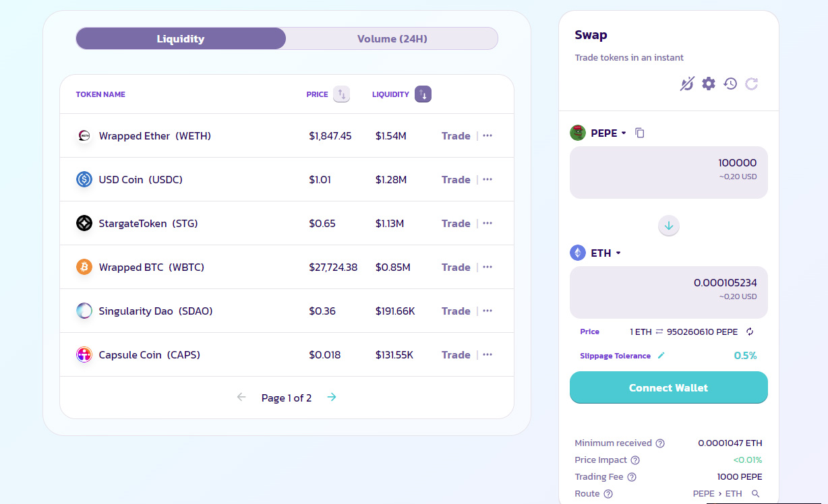Click the swap direction arrow button
This screenshot has height=504, width=828.
tap(669, 226)
